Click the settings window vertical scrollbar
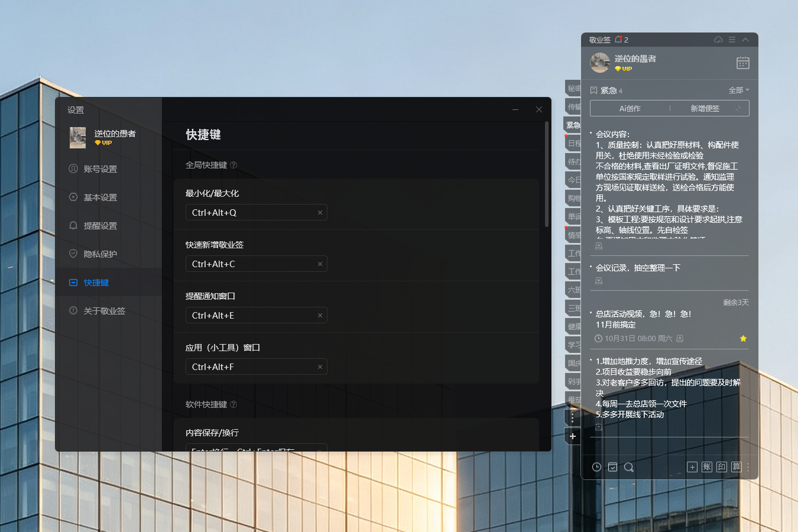The height and width of the screenshot is (532, 798). click(547, 174)
